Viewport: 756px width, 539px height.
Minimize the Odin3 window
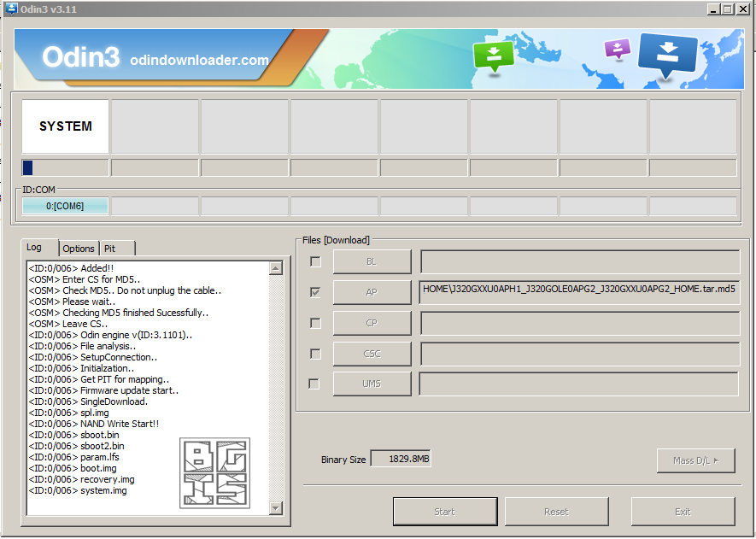coord(713,9)
